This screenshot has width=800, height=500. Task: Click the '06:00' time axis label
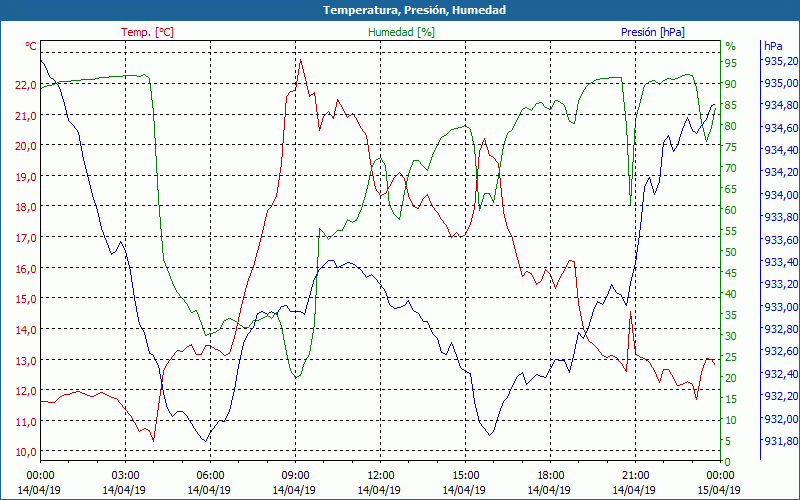click(210, 476)
